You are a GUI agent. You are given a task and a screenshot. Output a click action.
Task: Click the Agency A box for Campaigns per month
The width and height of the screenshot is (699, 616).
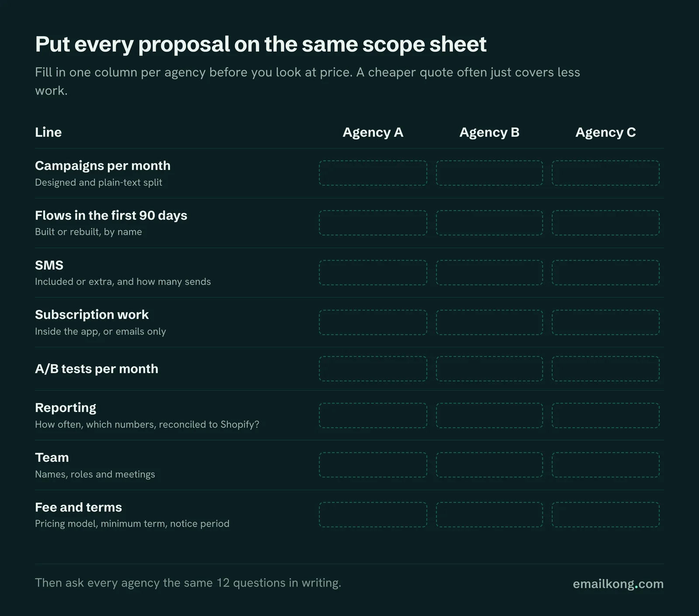373,173
